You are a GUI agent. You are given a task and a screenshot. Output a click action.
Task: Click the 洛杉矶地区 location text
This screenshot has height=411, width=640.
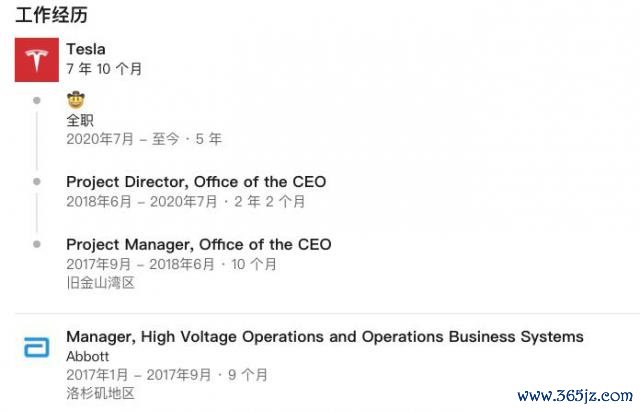pyautogui.click(x=100, y=393)
